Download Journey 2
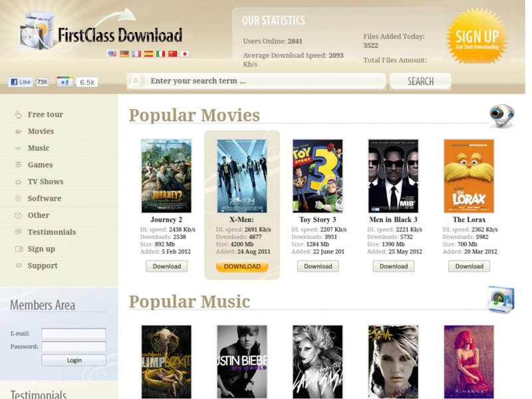The height and width of the screenshot is (399, 532). coord(167,267)
